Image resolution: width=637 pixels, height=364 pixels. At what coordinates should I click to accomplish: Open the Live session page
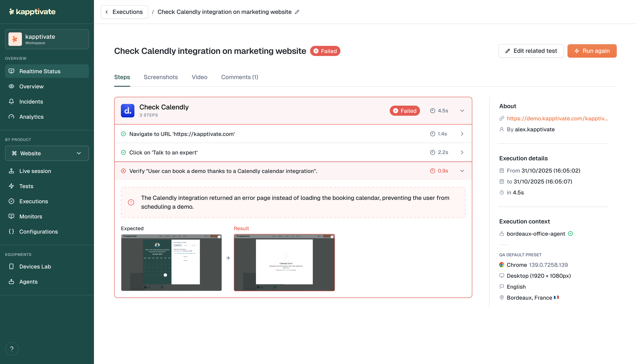35,171
